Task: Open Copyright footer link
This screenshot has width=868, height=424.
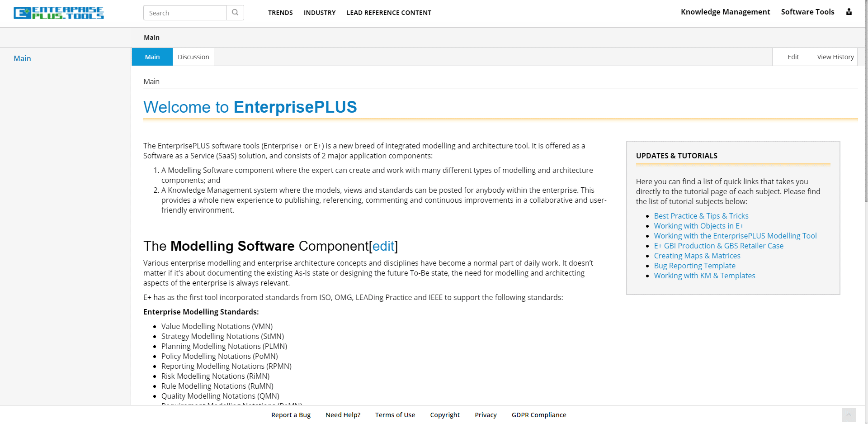Action: [x=445, y=415]
